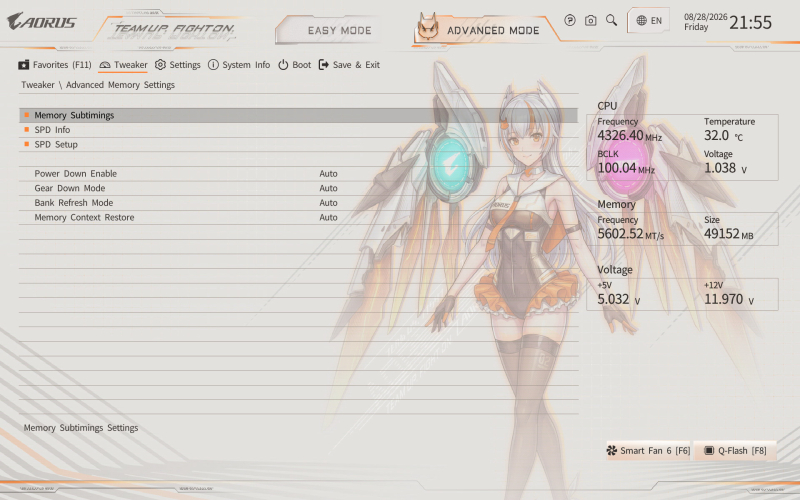Change Memory Context Restore Auto value

329,217
